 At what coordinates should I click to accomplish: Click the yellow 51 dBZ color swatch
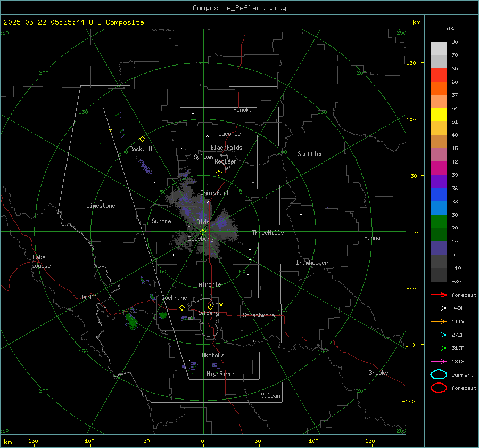(x=439, y=115)
